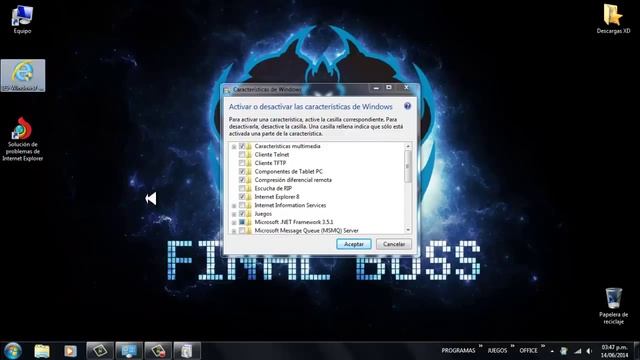The height and width of the screenshot is (360, 640).
Task: Click the title bar icon of Características de Windows
Action: click(228, 89)
